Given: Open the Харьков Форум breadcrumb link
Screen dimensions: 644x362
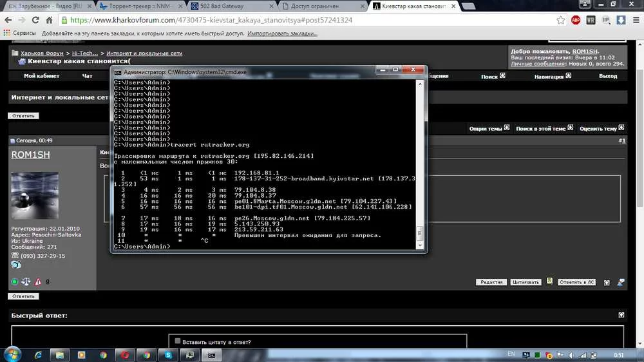Looking at the screenshot, I should click(x=42, y=53).
